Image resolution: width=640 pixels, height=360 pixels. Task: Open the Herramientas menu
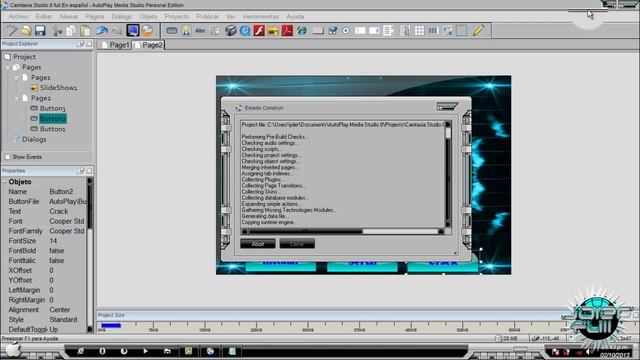[260, 17]
